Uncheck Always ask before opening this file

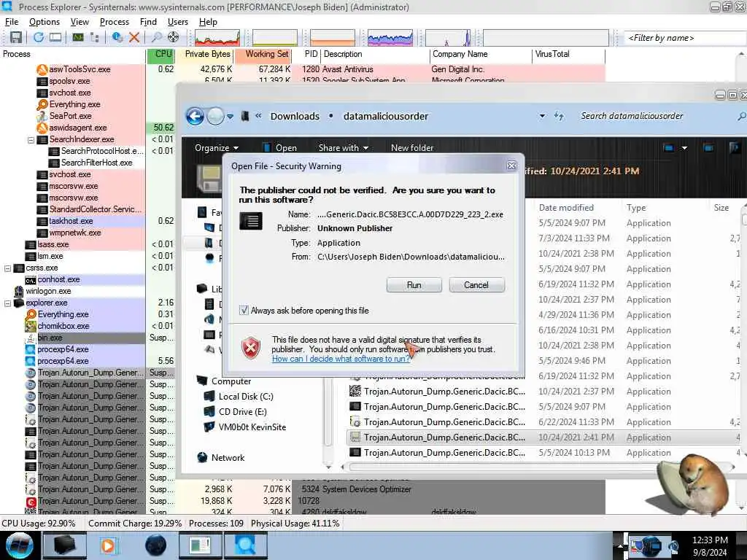click(x=244, y=311)
